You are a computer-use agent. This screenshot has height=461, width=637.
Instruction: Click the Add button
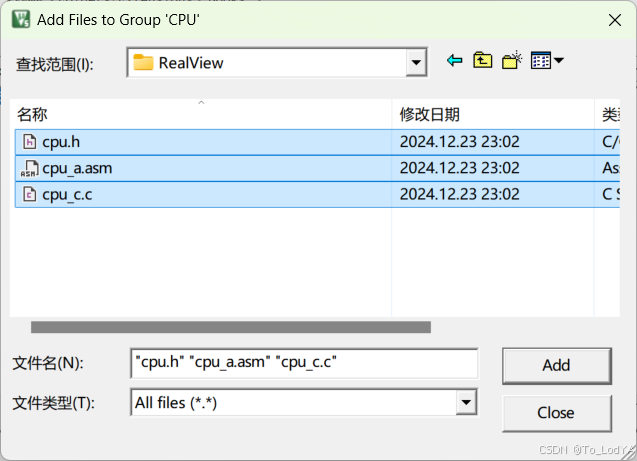pos(557,366)
